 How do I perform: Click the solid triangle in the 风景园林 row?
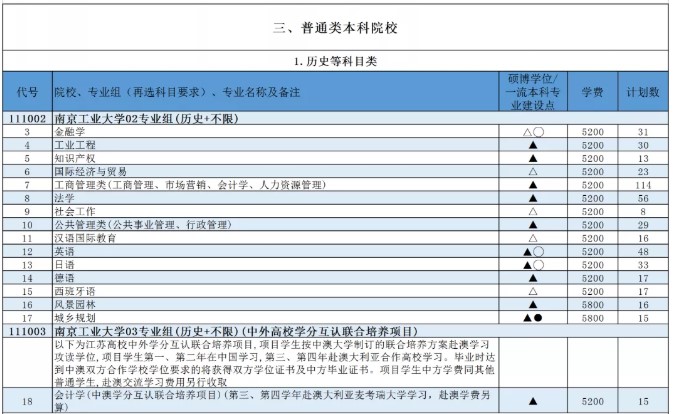pos(533,304)
